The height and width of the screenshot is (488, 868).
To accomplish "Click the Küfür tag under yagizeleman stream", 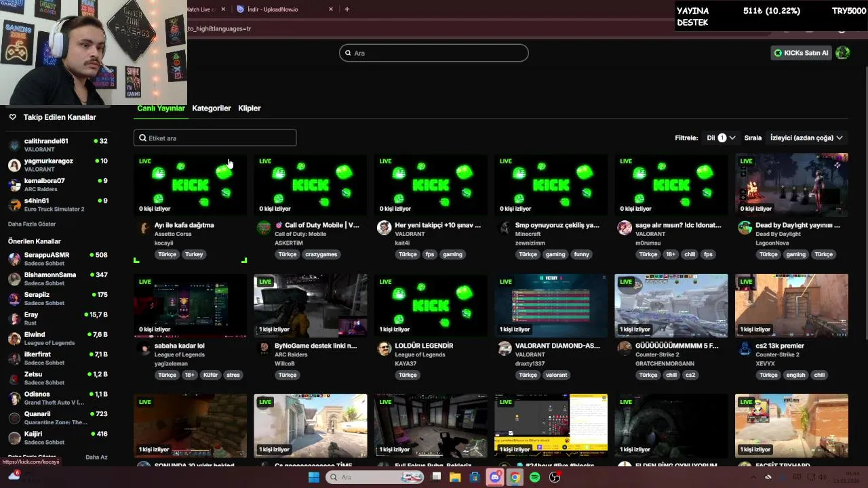I will pyautogui.click(x=211, y=375).
